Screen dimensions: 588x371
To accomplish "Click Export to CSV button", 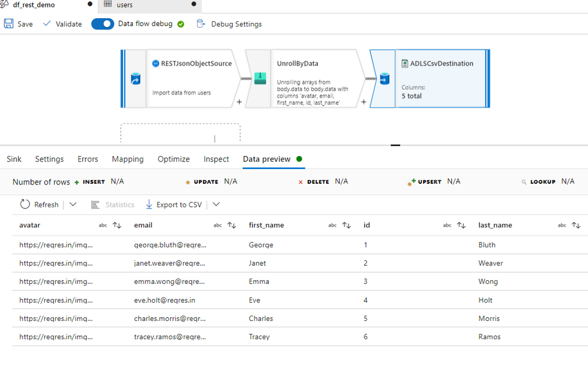I will point(174,204).
